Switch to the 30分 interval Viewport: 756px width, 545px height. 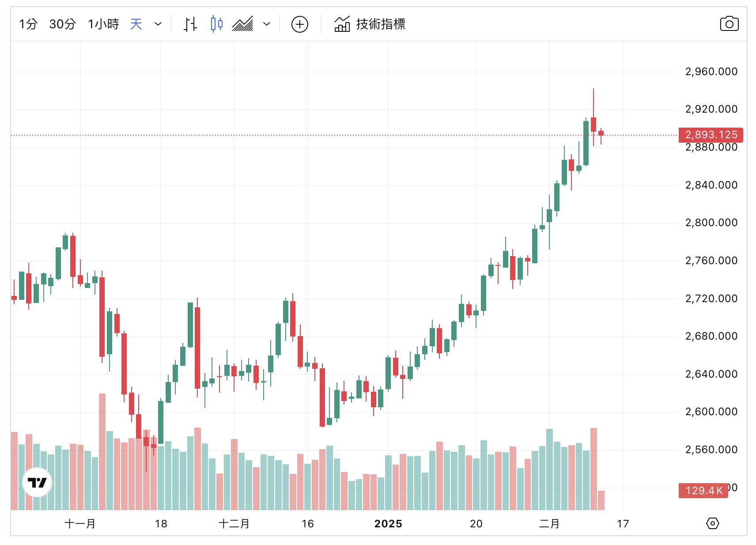pyautogui.click(x=62, y=24)
